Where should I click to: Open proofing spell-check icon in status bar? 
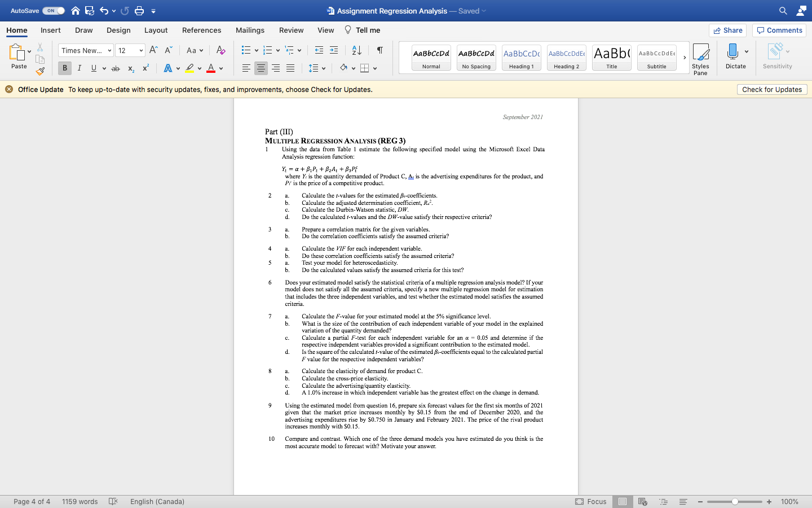tap(113, 501)
